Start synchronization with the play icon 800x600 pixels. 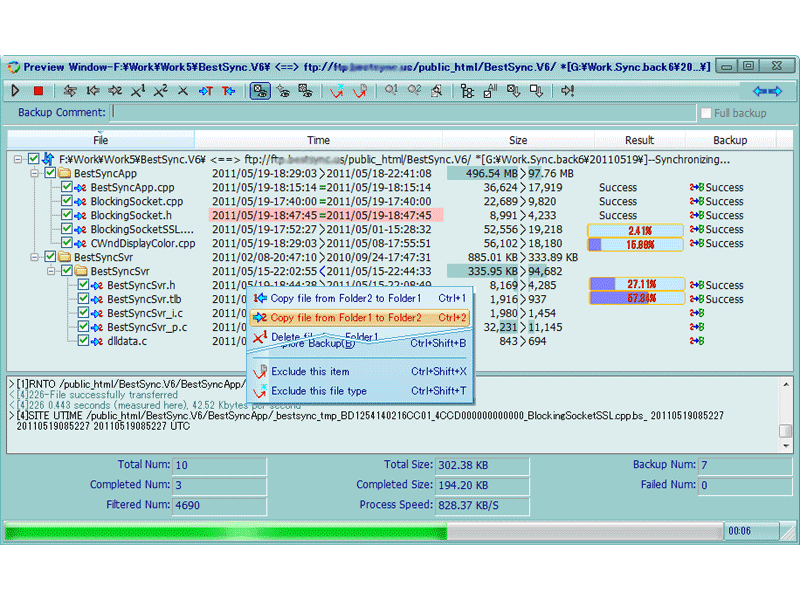coord(15,91)
